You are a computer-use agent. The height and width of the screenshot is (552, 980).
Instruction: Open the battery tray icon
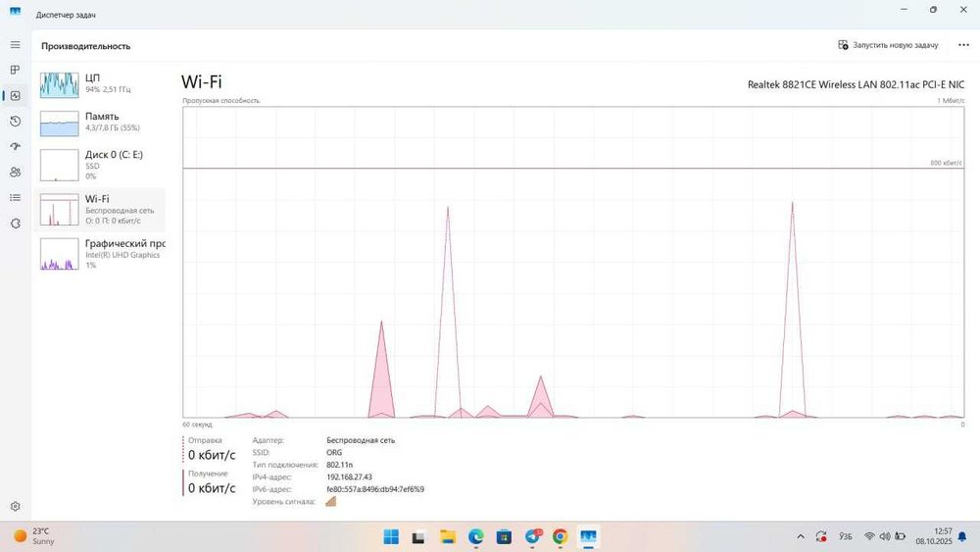tap(900, 537)
